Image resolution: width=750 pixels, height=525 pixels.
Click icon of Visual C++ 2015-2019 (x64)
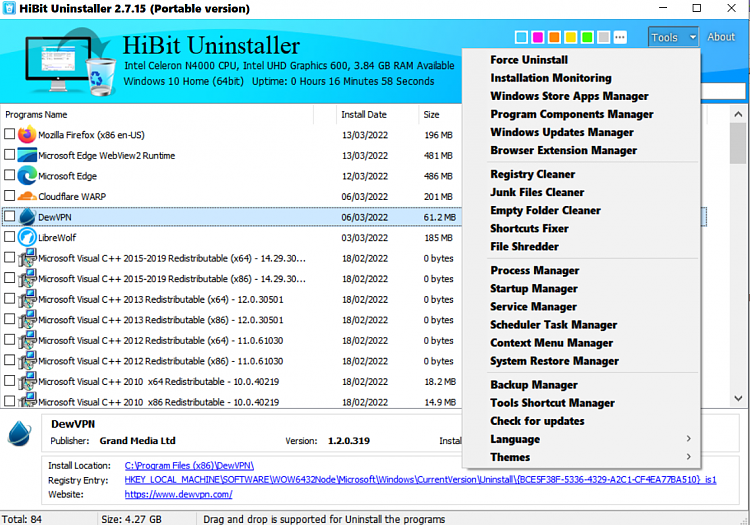pyautogui.click(x=27, y=258)
